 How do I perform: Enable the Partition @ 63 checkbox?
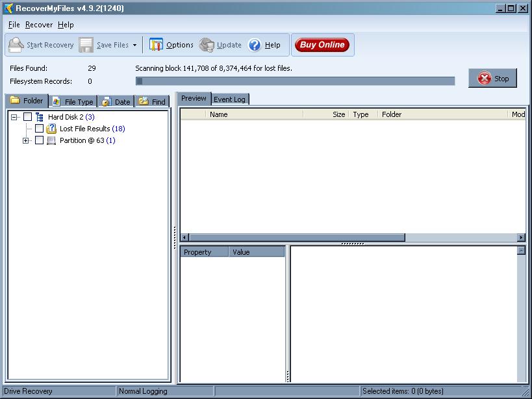coord(39,140)
